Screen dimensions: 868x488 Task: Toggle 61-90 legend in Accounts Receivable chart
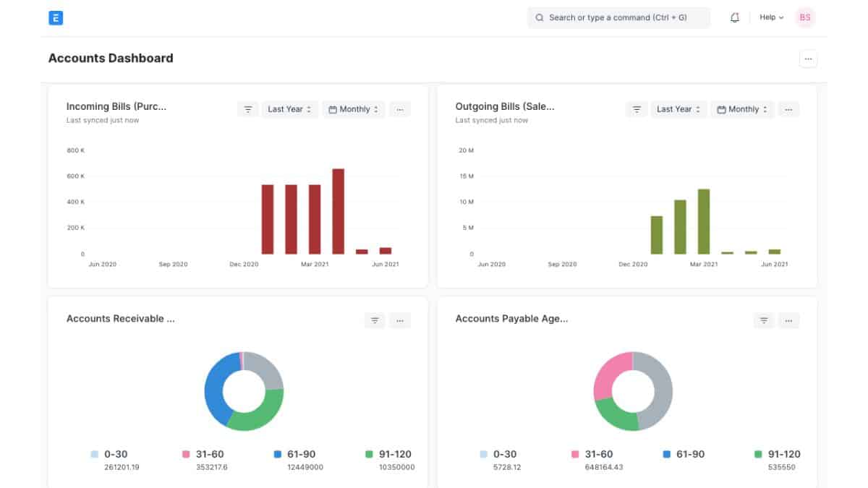tap(297, 455)
